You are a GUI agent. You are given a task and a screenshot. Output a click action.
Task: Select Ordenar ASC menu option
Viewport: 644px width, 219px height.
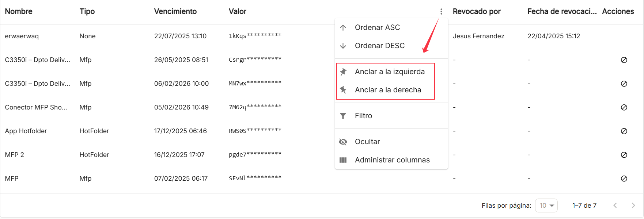tap(391, 27)
